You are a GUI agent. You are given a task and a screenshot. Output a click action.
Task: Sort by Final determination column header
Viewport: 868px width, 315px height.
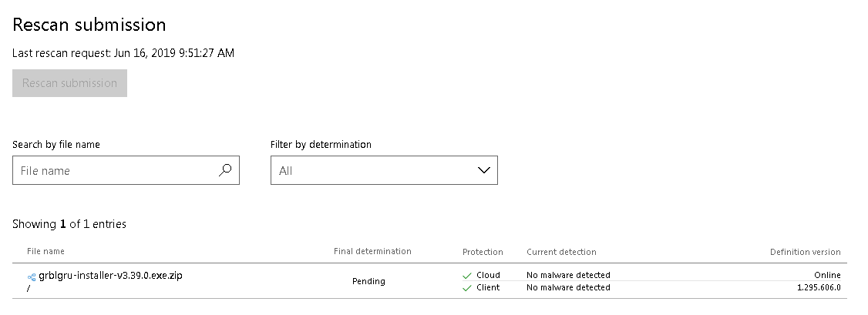tap(372, 251)
